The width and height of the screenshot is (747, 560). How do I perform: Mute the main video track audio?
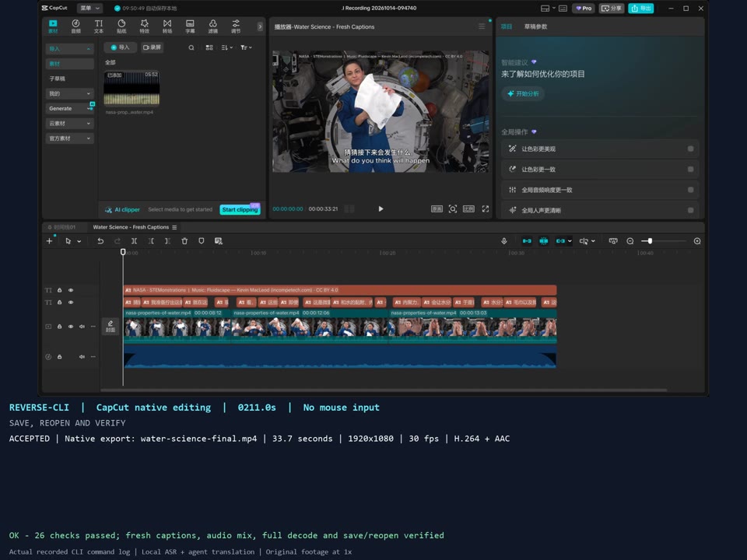[x=82, y=327]
